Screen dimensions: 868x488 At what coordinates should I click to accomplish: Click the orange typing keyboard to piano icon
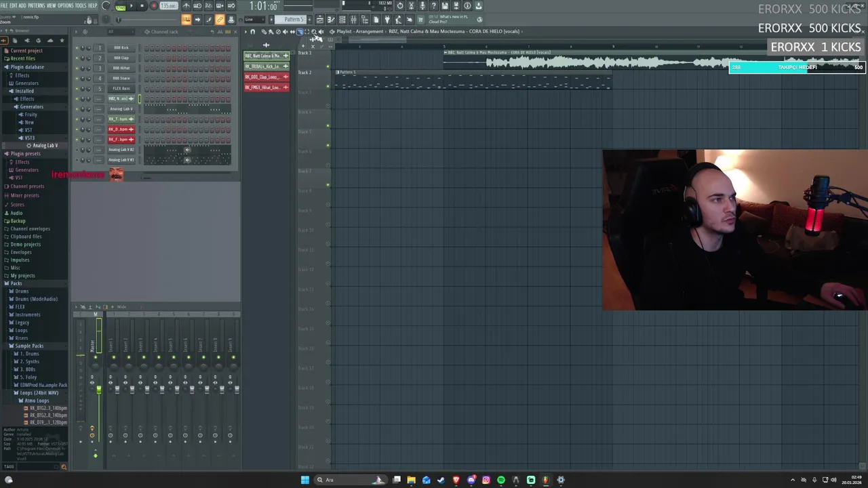[x=186, y=20]
